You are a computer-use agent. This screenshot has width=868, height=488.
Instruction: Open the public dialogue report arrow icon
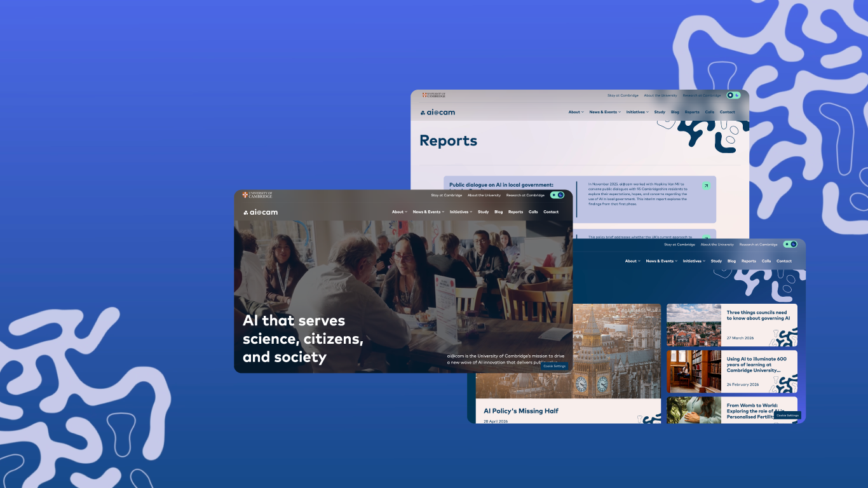(706, 186)
